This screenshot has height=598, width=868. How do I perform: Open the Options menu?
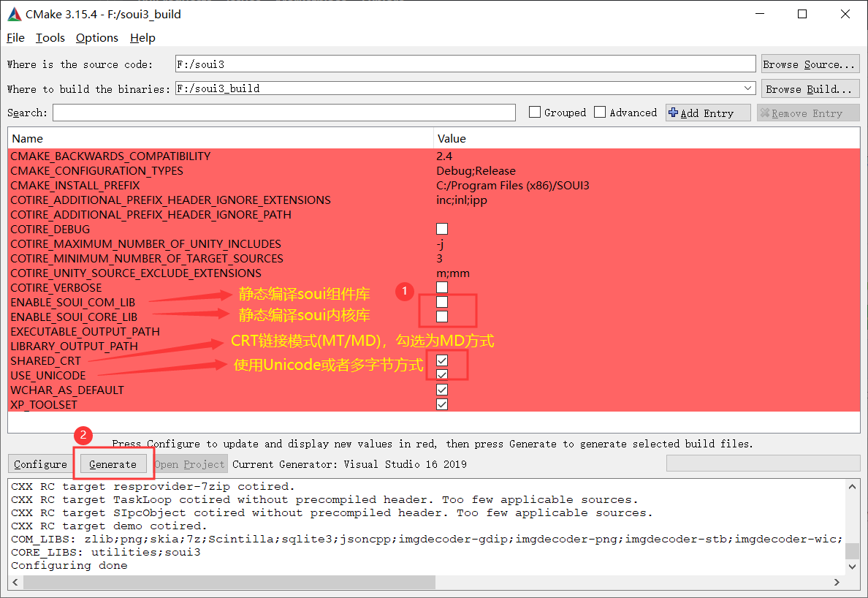coord(97,38)
